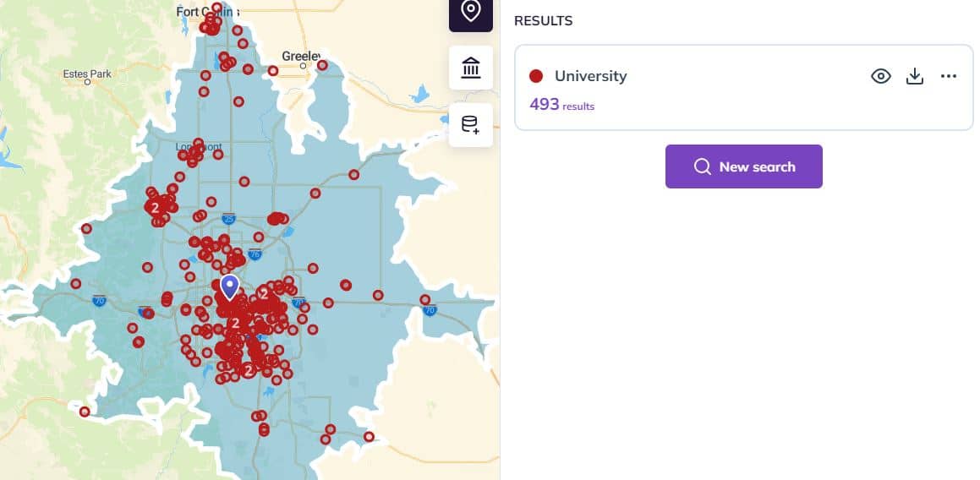The width and height of the screenshot is (980, 480).
Task: Click the I-25 highway shield icon
Action: click(x=228, y=219)
